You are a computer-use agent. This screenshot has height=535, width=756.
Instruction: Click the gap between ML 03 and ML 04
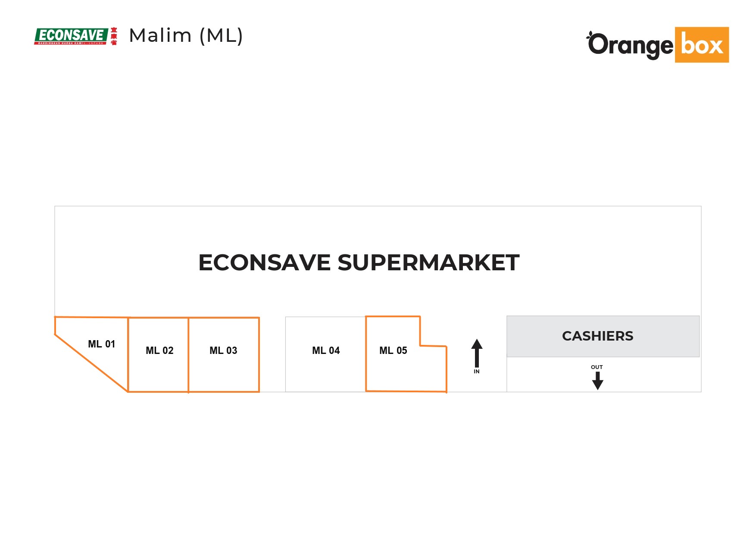coord(272,354)
